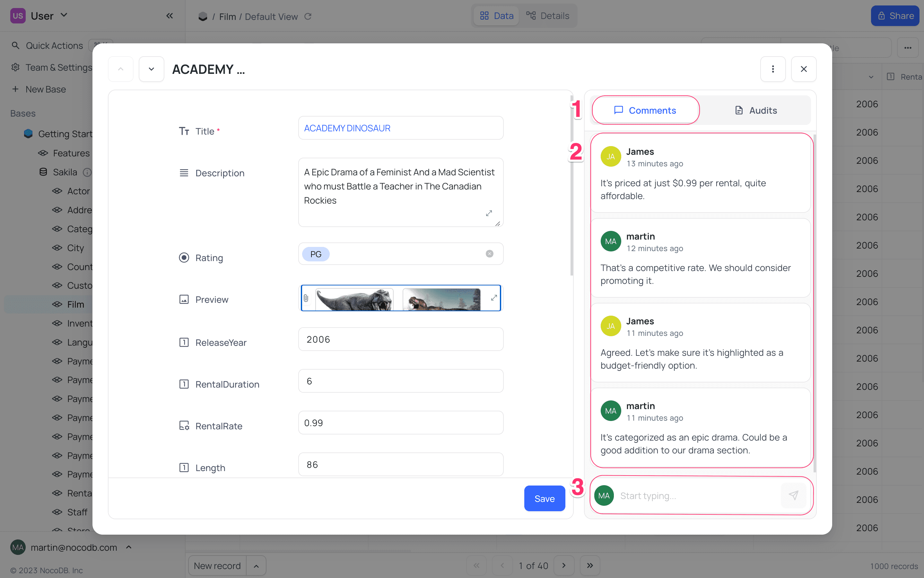Open the User workspace dropdown
Viewport: 924px width, 578px height.
pos(64,15)
